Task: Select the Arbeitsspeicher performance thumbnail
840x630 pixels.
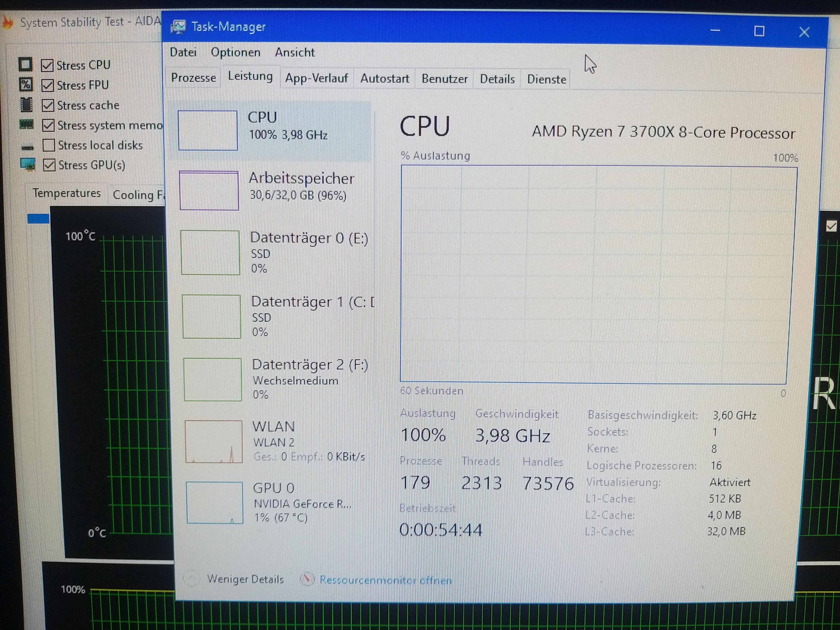Action: click(209, 190)
